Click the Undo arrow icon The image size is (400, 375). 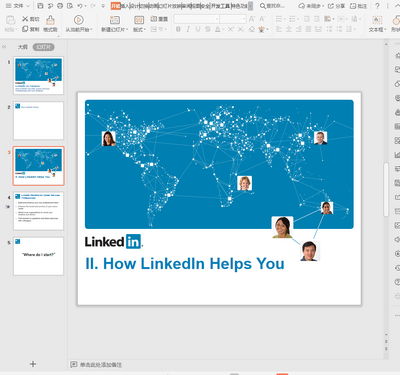coord(80,6)
